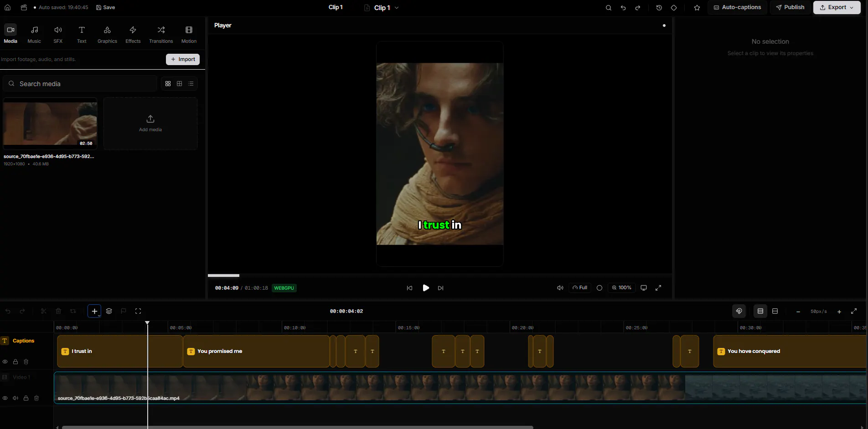Click the scissors split tool in timeline toolbar
The width and height of the screenshot is (868, 429).
[x=44, y=311]
